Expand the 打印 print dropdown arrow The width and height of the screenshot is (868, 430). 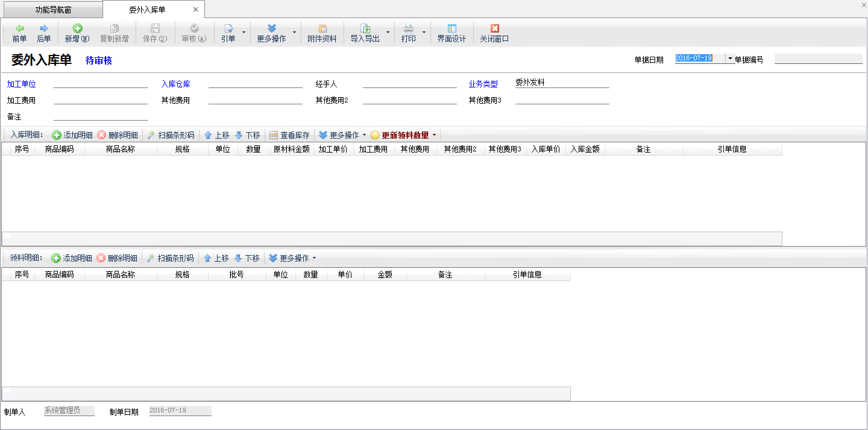pos(424,33)
